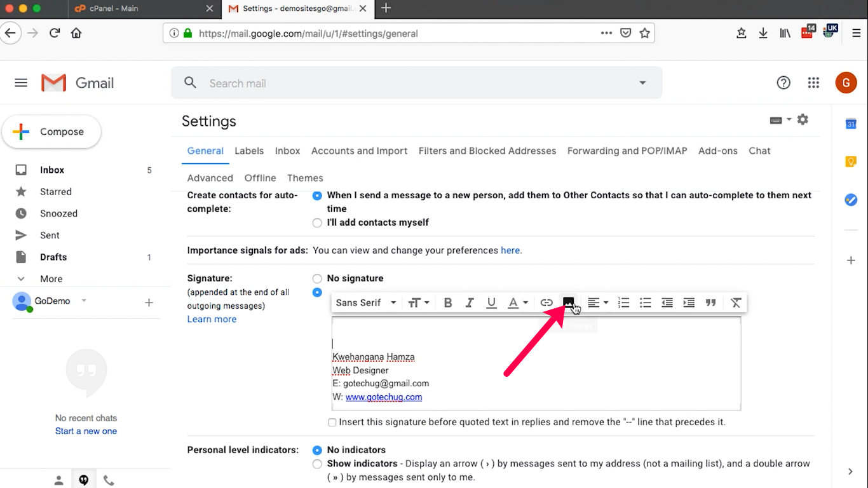Viewport: 868px width, 488px height.
Task: Reload the current browser page
Action: [x=55, y=33]
